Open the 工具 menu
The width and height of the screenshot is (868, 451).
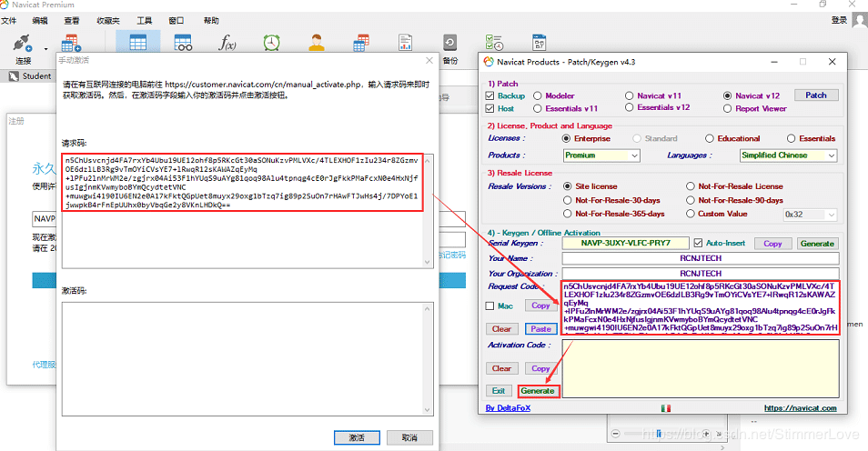point(145,21)
